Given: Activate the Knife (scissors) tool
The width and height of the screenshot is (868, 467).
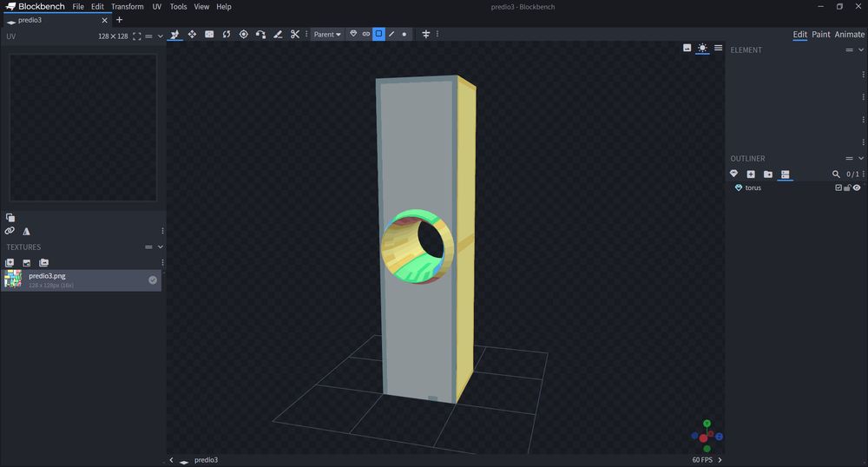Looking at the screenshot, I should pyautogui.click(x=295, y=35).
